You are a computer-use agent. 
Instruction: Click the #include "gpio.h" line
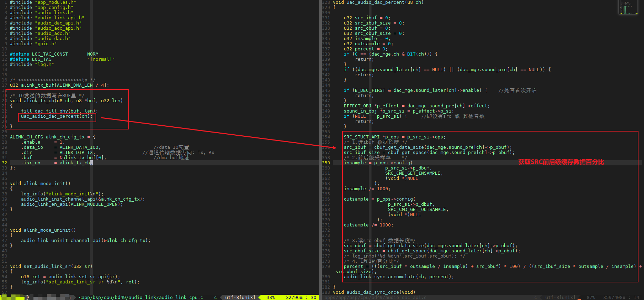(33, 43)
